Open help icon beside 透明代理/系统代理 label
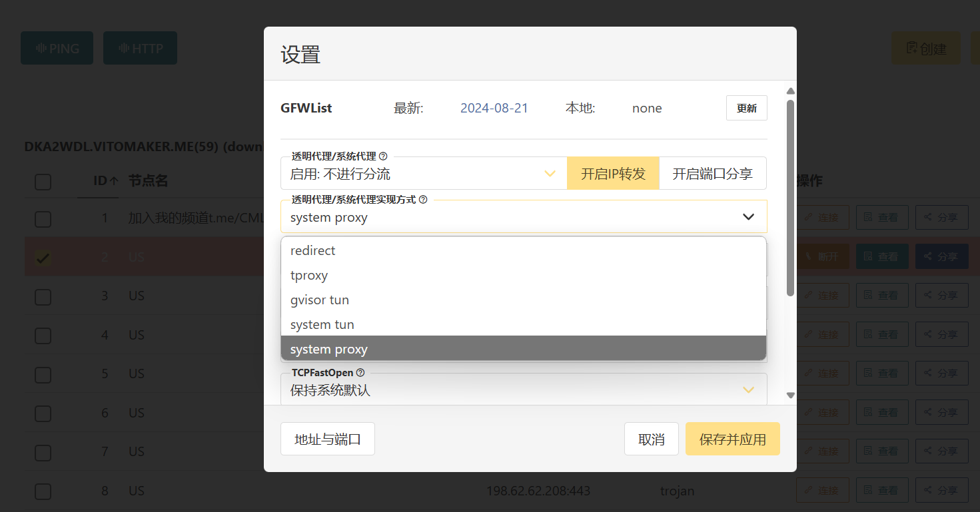980x512 pixels. pos(383,156)
